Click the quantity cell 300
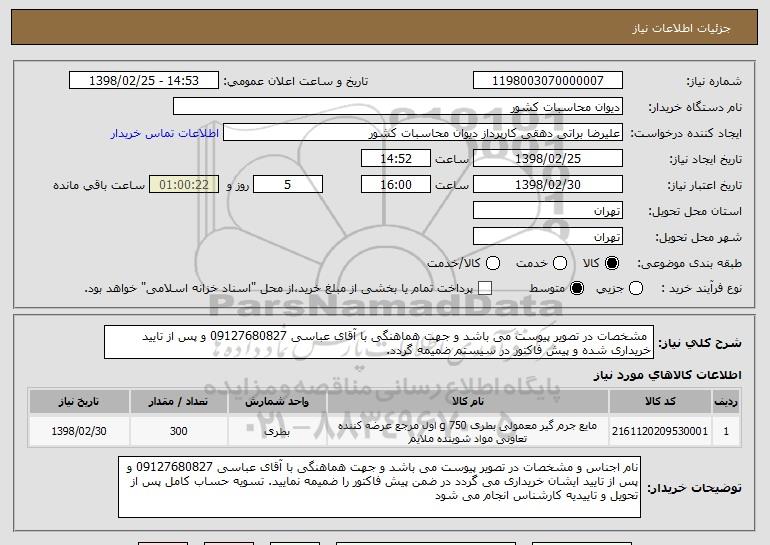770x545 pixels. [178, 431]
